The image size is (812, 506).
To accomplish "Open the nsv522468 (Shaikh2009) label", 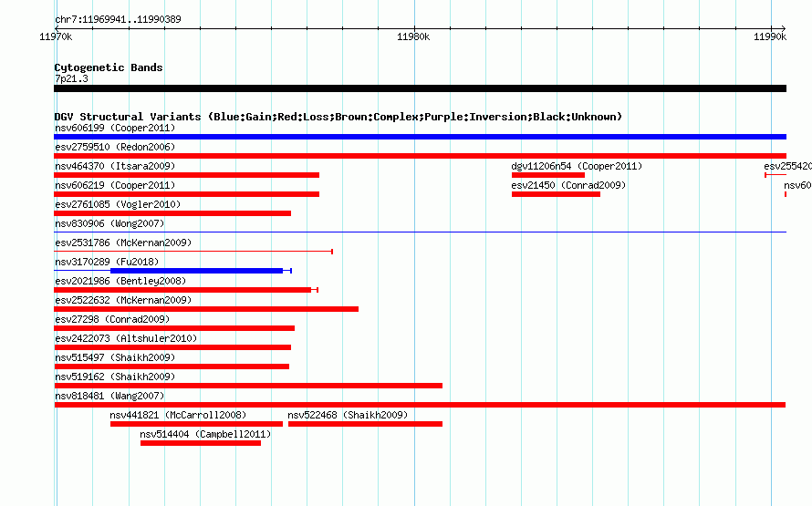I will pyautogui.click(x=348, y=415).
